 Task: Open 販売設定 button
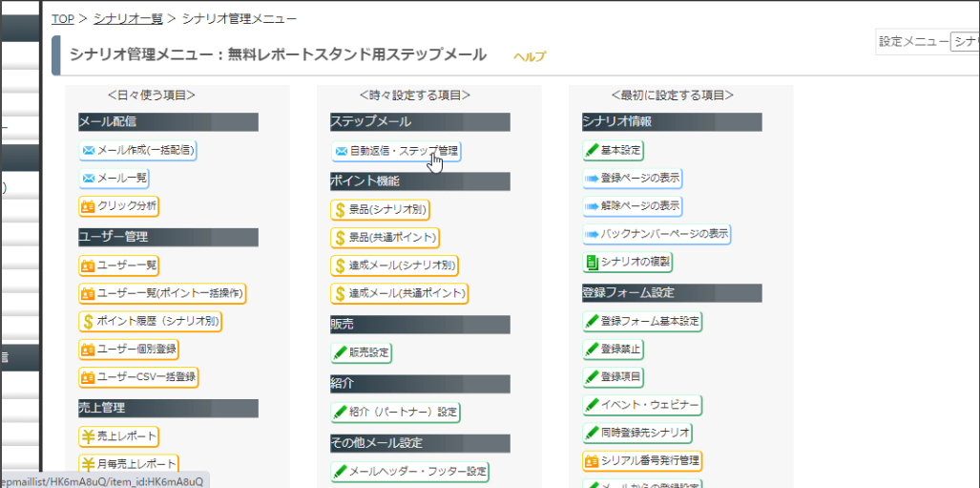click(x=362, y=352)
